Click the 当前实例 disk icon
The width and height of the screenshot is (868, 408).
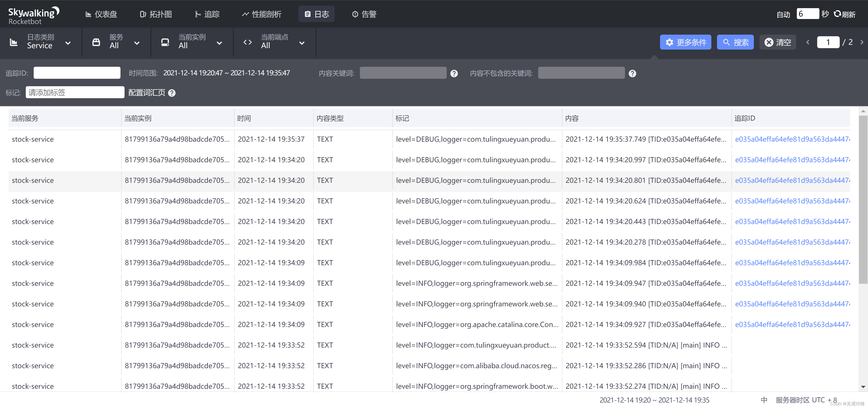click(165, 42)
